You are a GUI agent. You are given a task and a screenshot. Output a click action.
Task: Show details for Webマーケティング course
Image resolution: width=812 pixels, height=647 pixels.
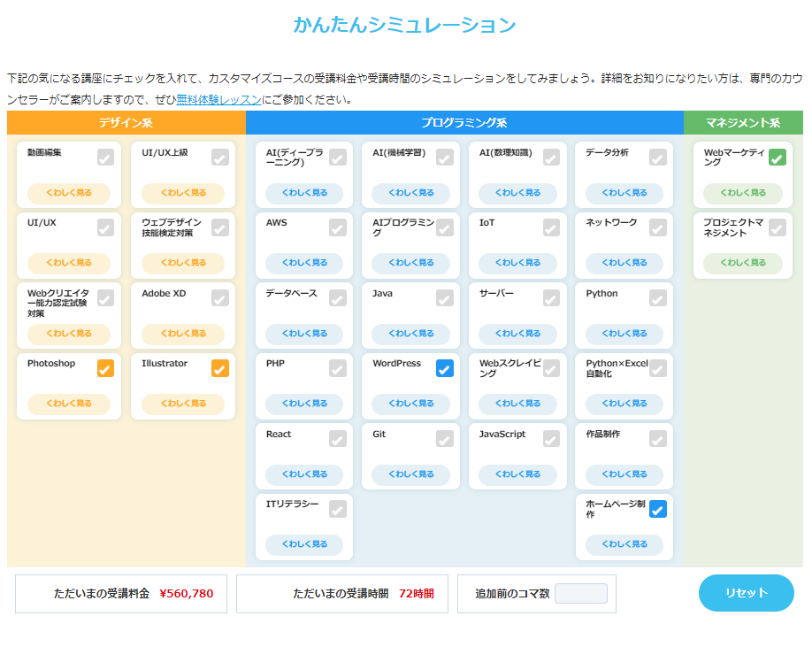[743, 193]
